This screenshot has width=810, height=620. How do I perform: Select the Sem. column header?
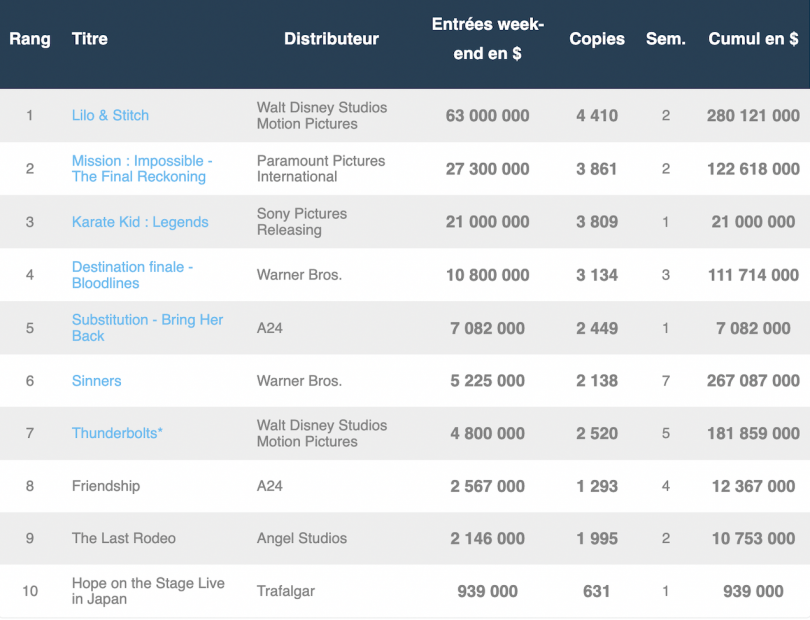(x=666, y=39)
